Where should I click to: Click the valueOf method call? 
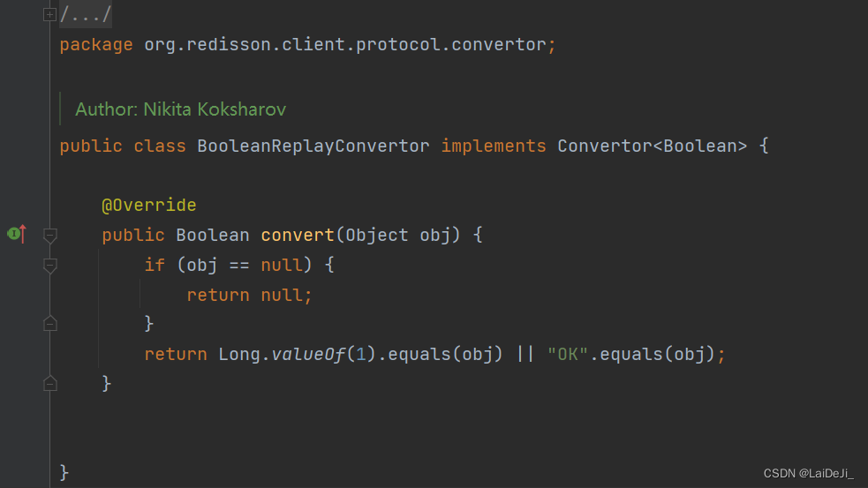point(308,354)
